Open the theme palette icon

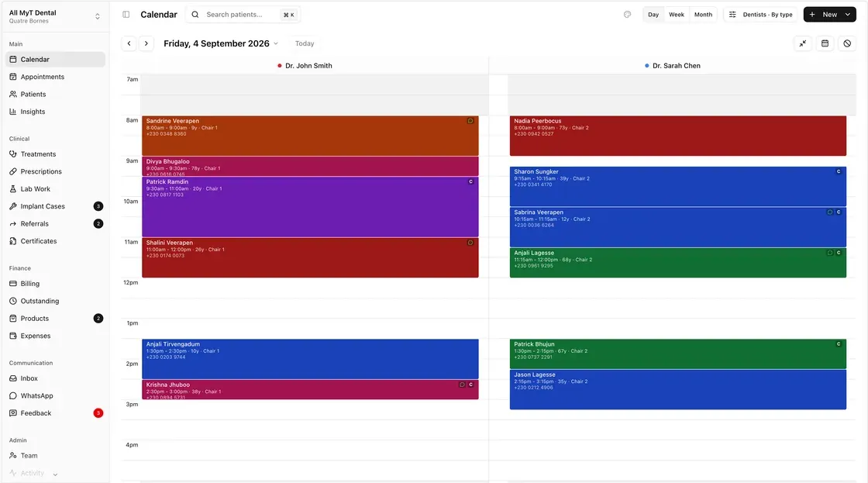tap(627, 15)
